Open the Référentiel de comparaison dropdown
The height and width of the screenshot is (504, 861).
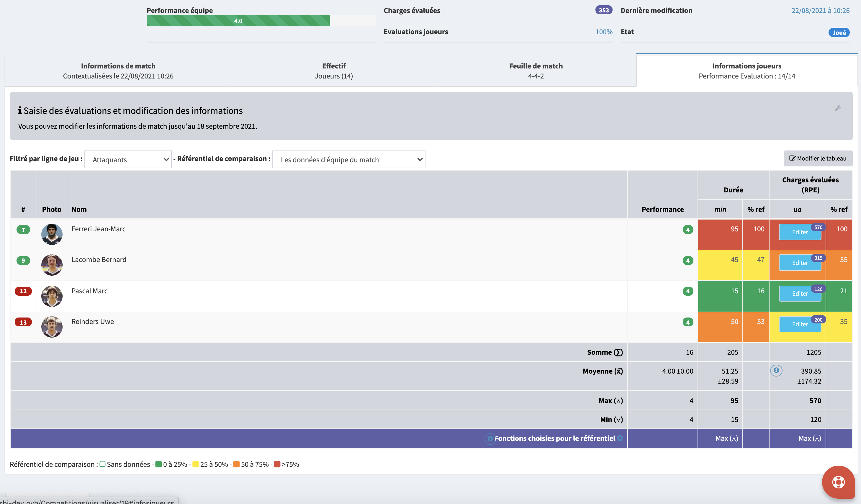click(348, 160)
